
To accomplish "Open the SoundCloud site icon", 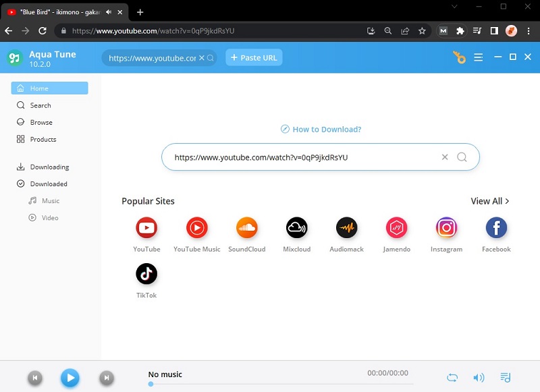I will [246, 227].
